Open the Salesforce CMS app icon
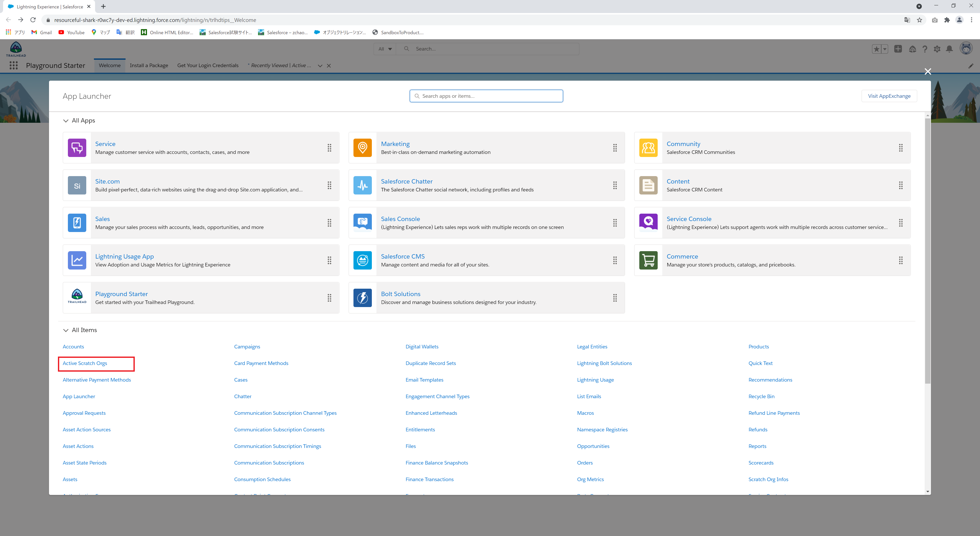The image size is (980, 536). coord(363,260)
